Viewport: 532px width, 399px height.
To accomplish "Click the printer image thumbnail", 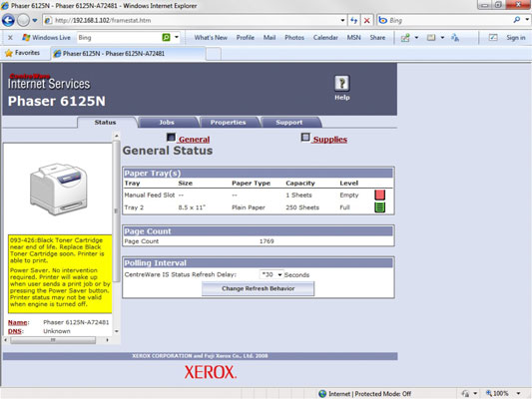I will tap(58, 189).
